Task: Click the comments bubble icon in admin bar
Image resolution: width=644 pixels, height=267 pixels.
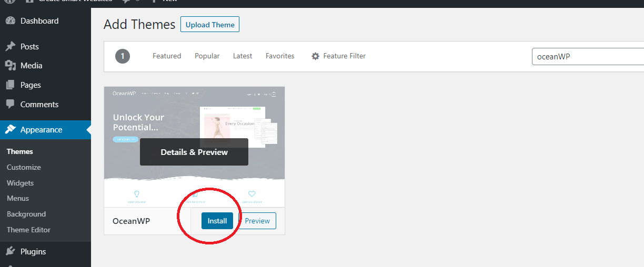Action: 127,2
